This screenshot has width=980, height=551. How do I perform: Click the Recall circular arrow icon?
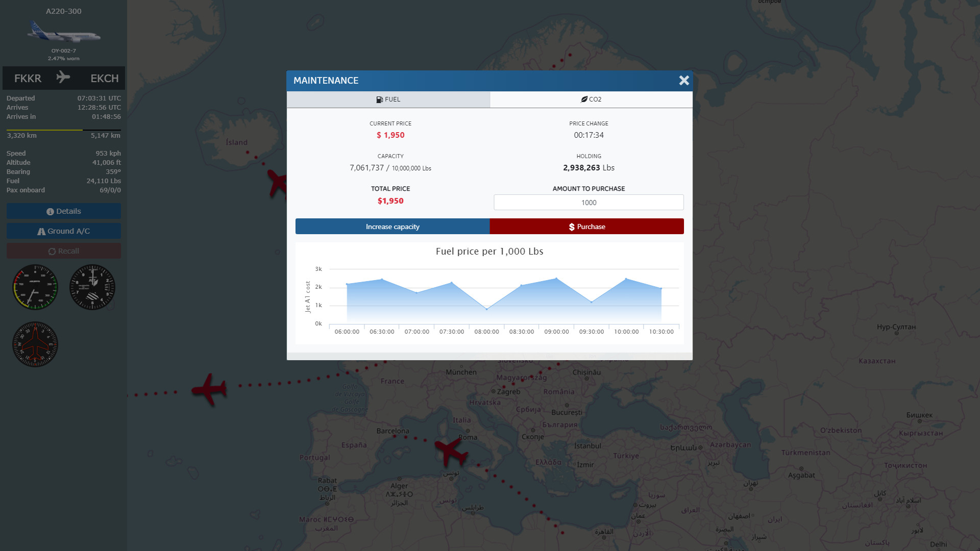52,251
